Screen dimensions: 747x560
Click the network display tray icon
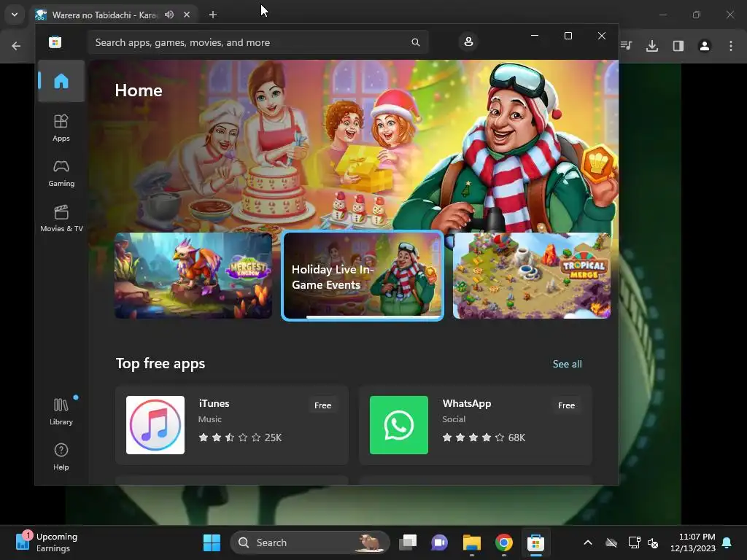click(x=634, y=542)
